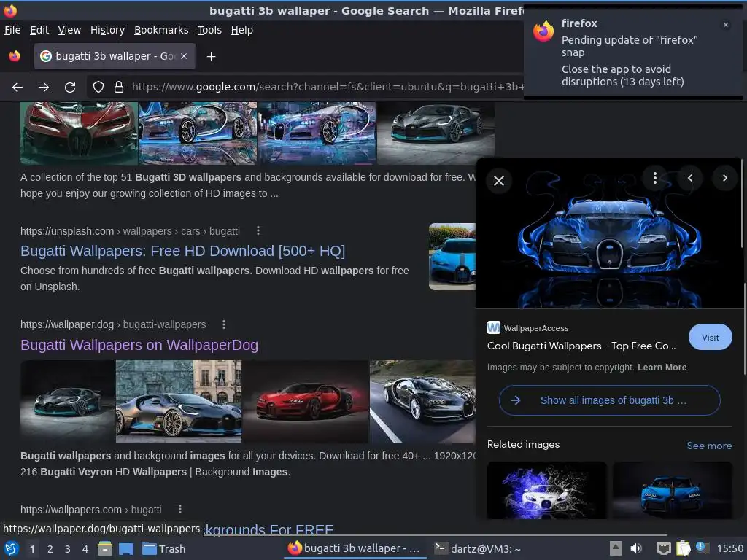Open the History menu

(108, 30)
